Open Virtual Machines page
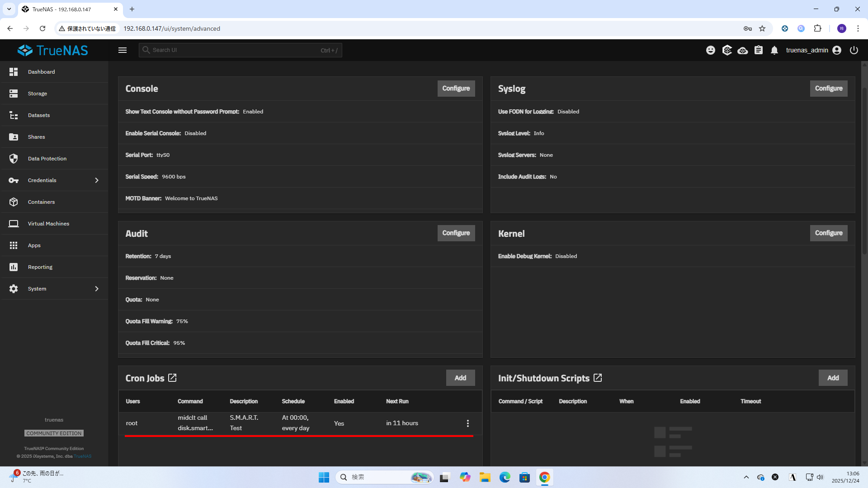This screenshot has width=868, height=488. [x=48, y=224]
